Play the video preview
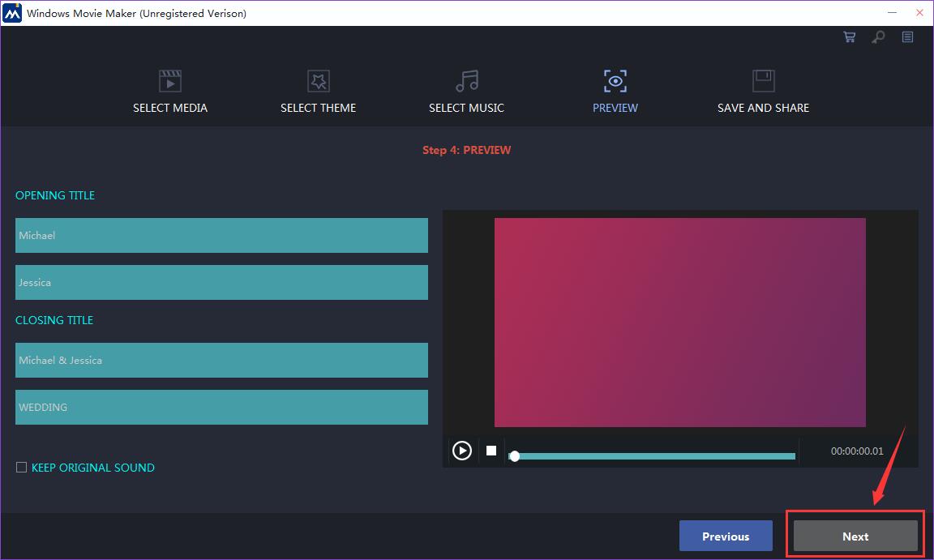Screen dimensions: 934x560 click(x=461, y=451)
